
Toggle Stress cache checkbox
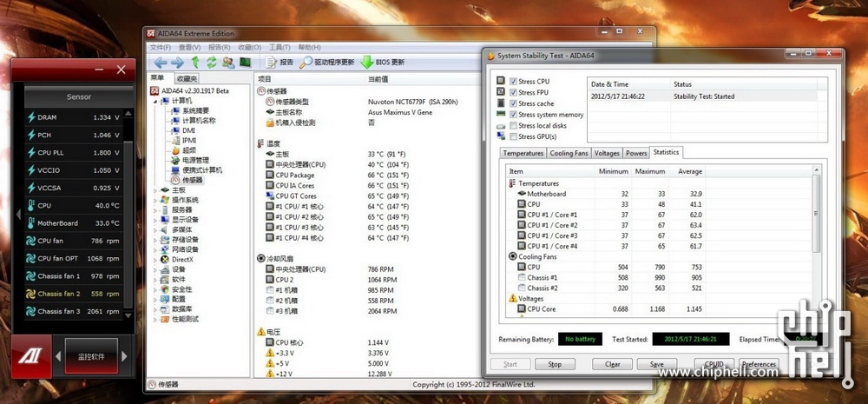(x=513, y=103)
